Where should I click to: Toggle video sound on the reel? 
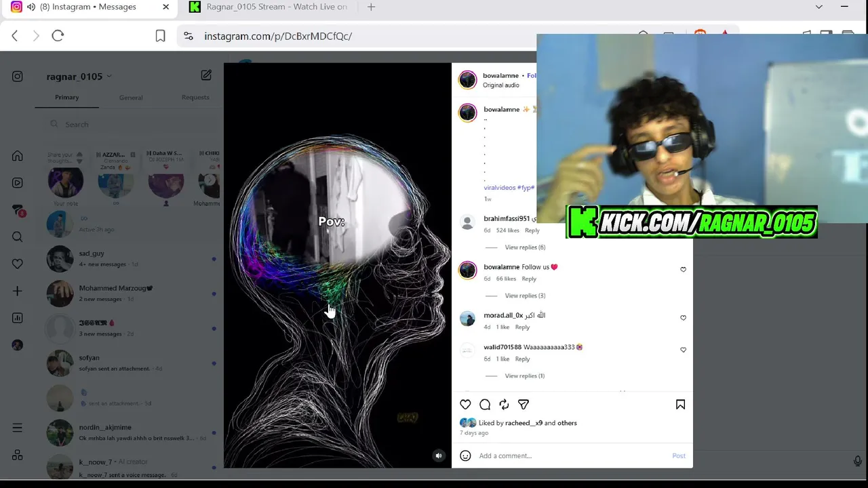pyautogui.click(x=439, y=455)
